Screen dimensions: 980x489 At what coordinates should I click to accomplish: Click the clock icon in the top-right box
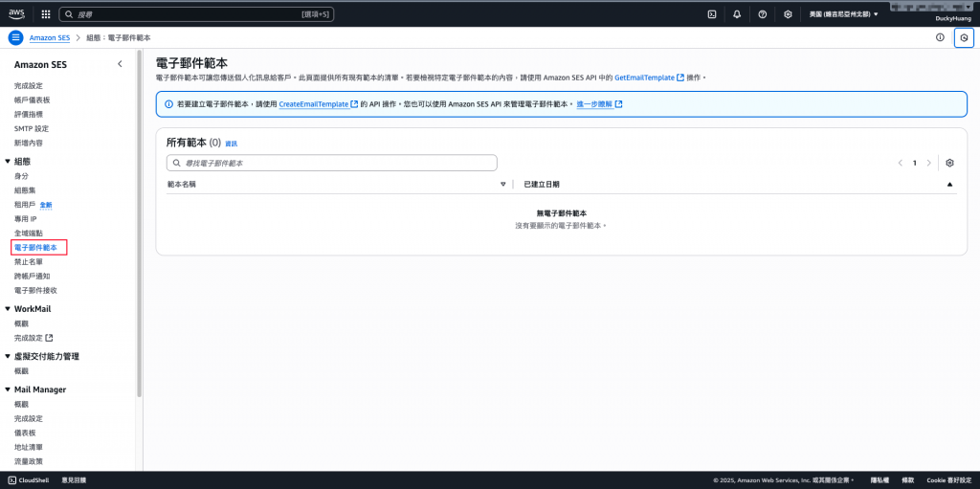click(x=965, y=37)
